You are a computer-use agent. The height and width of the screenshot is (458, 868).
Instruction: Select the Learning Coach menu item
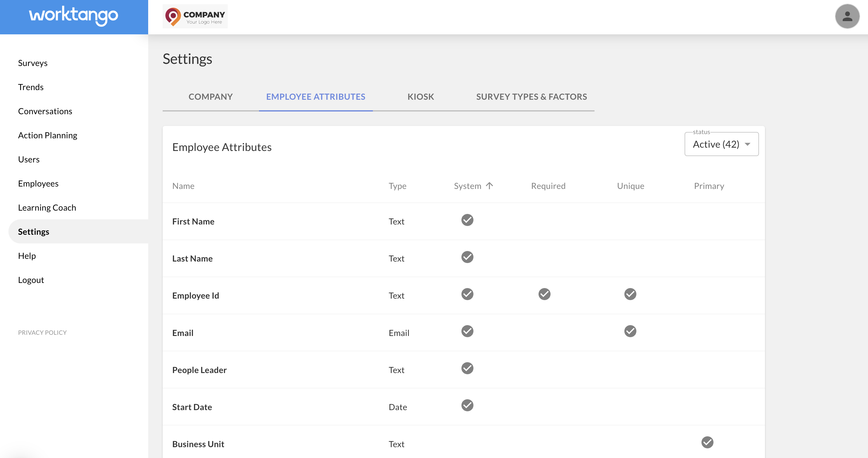pos(47,208)
